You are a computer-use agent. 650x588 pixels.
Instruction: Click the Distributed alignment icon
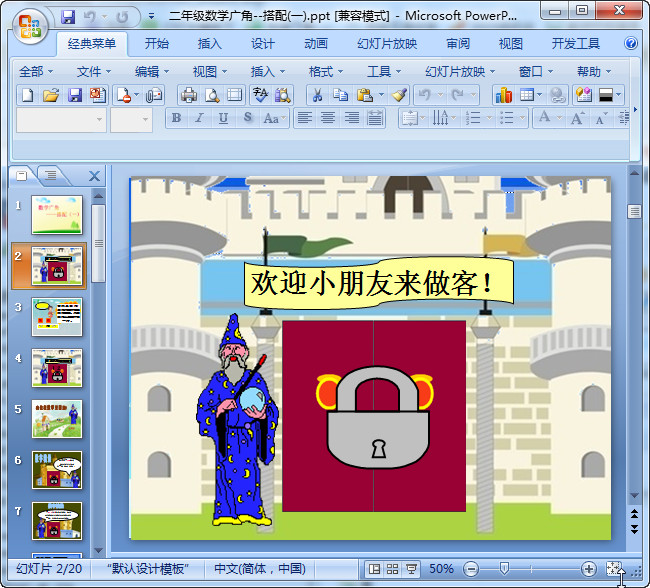click(x=375, y=118)
